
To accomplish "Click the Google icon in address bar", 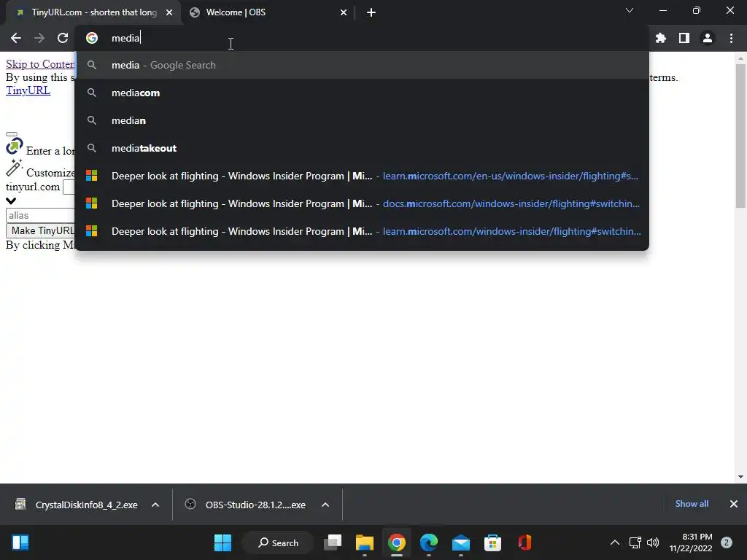I will pos(92,38).
